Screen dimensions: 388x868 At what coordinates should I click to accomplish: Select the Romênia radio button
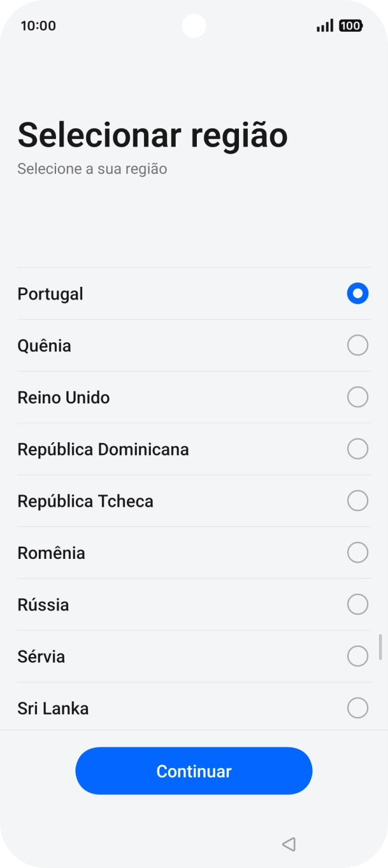(357, 553)
